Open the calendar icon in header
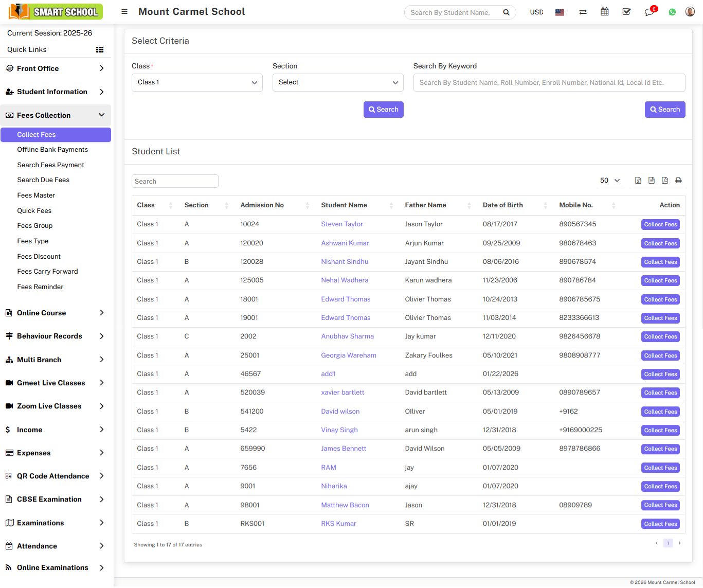The height and width of the screenshot is (588, 703). click(605, 12)
